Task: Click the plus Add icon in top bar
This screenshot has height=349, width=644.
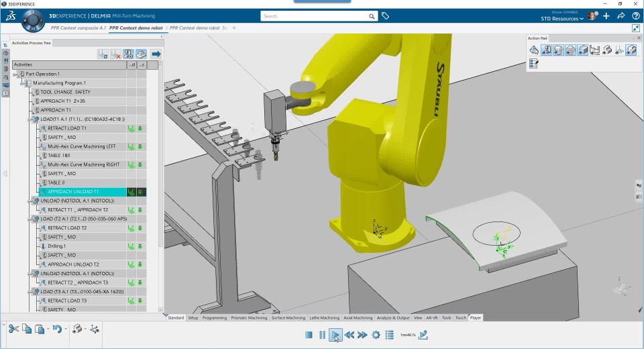Action: 606,16
